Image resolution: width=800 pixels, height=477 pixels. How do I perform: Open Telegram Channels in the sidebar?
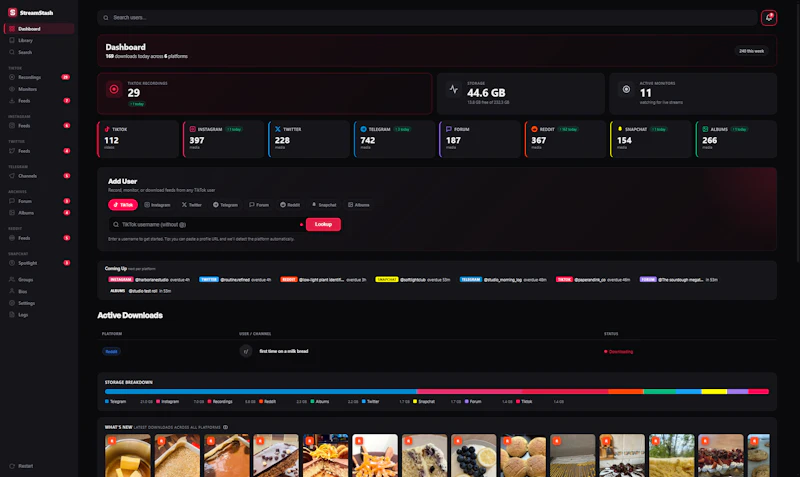click(39, 176)
